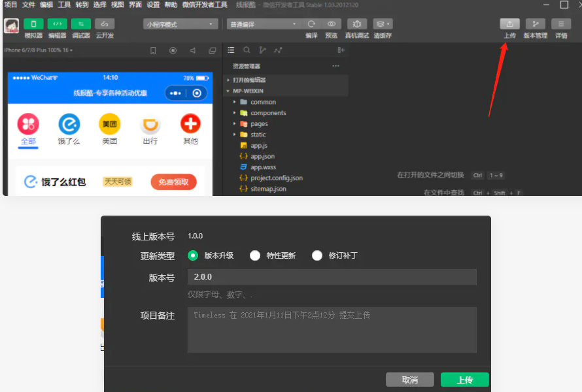This screenshot has width=582, height=392.
Task: Click the compile refresh icon
Action: click(x=311, y=24)
